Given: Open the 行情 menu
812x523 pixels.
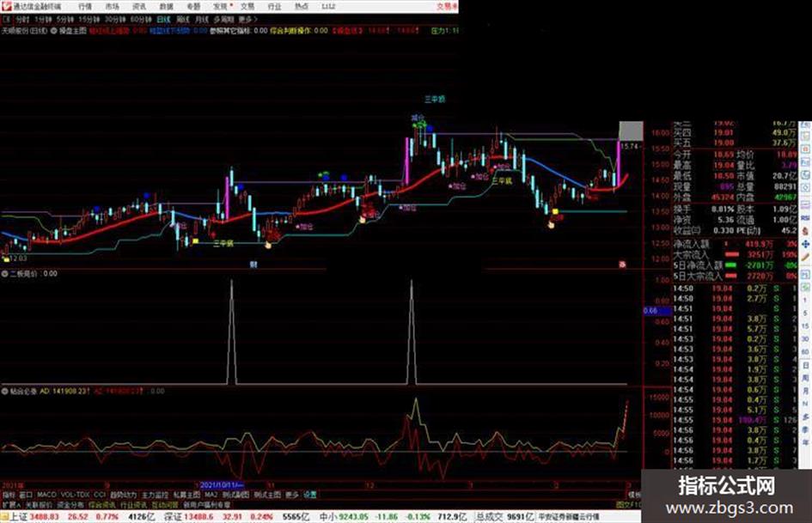Looking at the screenshot, I should click(85, 6).
